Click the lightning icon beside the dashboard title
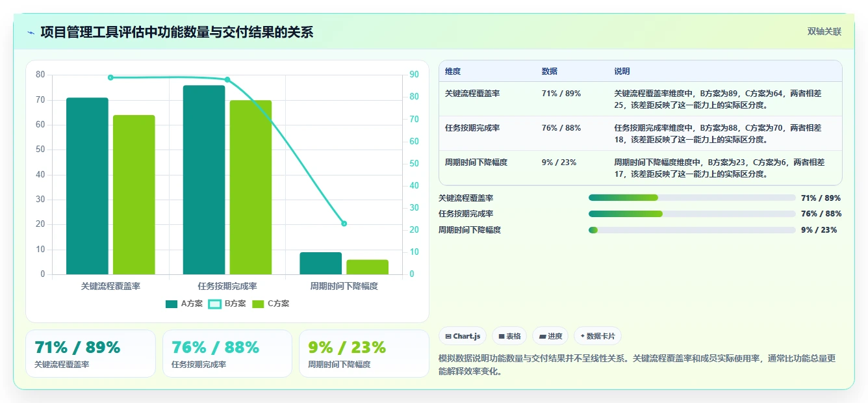 pyautogui.click(x=31, y=32)
